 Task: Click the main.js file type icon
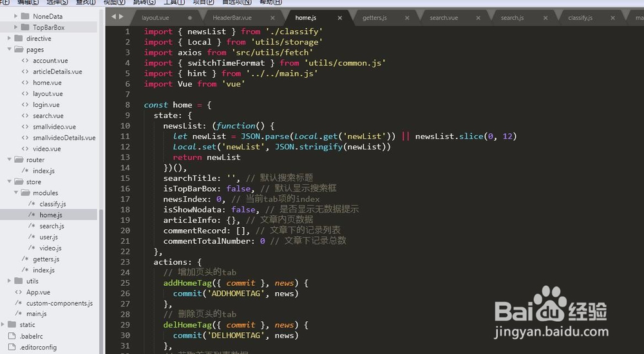pyautogui.click(x=19, y=313)
